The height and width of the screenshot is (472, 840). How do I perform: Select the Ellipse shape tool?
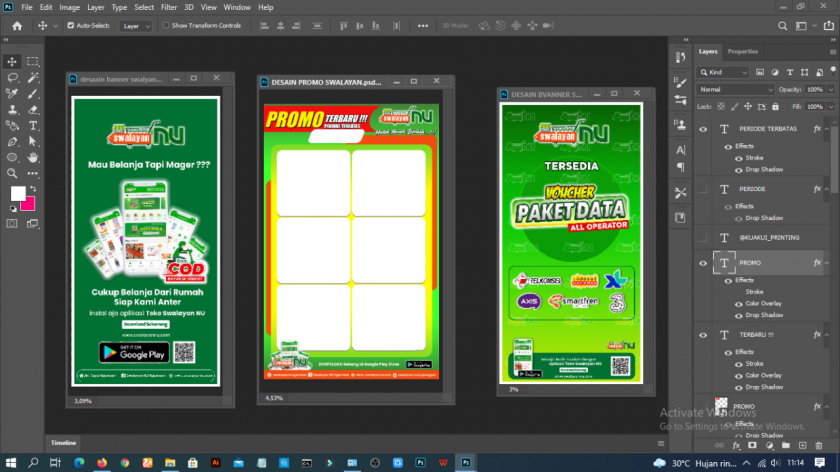(x=12, y=158)
